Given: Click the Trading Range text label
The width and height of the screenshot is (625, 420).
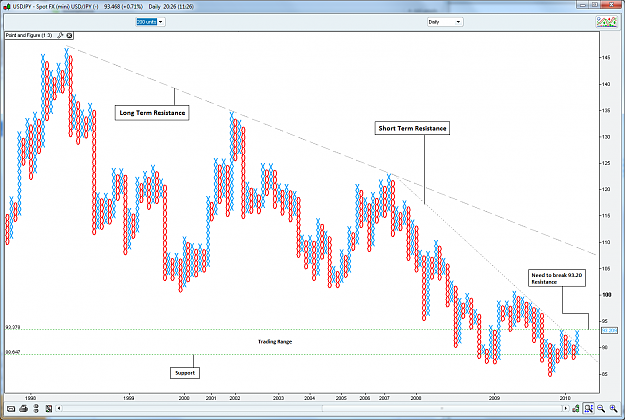Looking at the screenshot, I should point(275,341).
